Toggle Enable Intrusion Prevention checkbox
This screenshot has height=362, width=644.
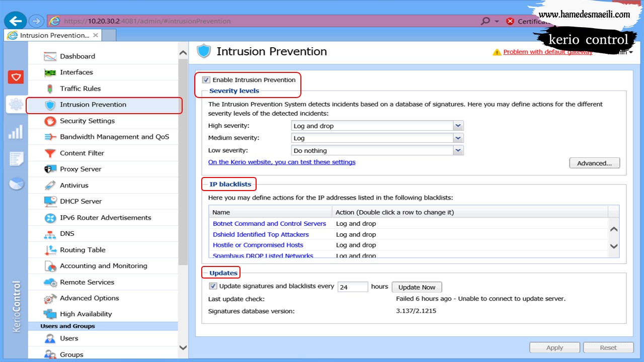pos(206,80)
